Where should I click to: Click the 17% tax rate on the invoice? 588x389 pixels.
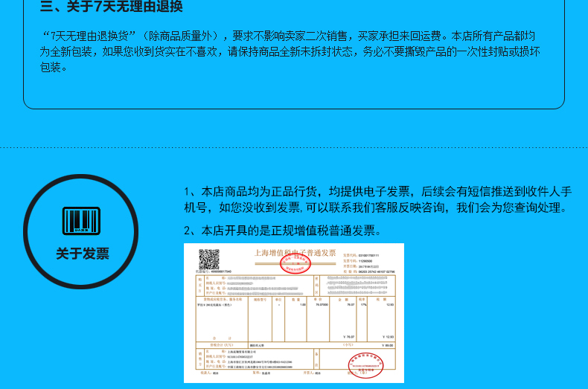tap(362, 304)
